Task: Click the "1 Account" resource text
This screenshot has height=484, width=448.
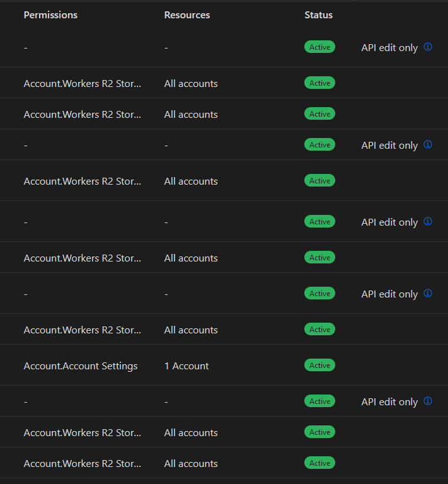Action: coord(187,366)
